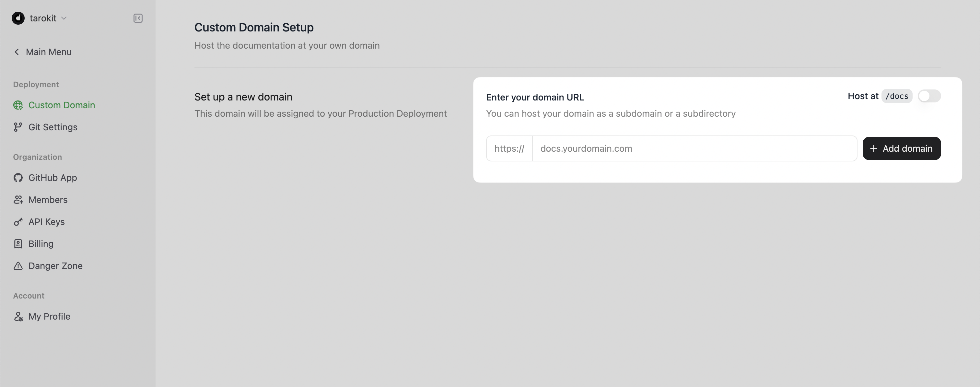980x387 pixels.
Task: Collapse the sidebar using the collapse icon
Action: click(x=138, y=18)
